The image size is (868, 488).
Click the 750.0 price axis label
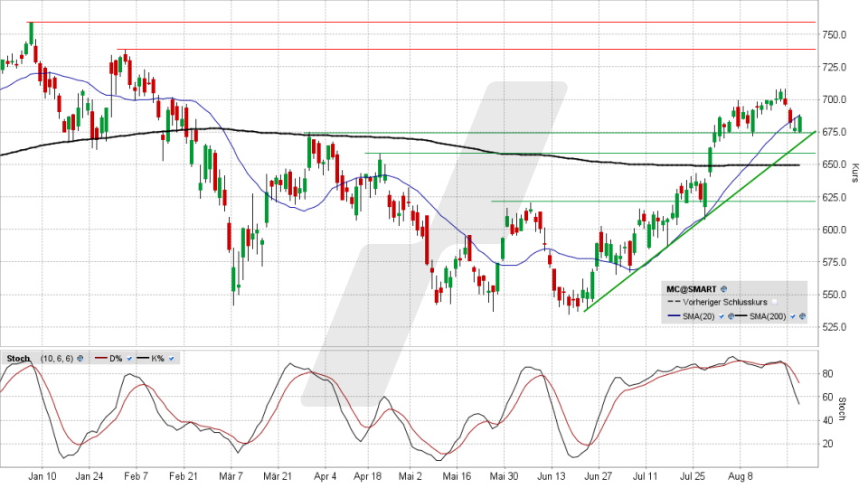click(x=835, y=34)
